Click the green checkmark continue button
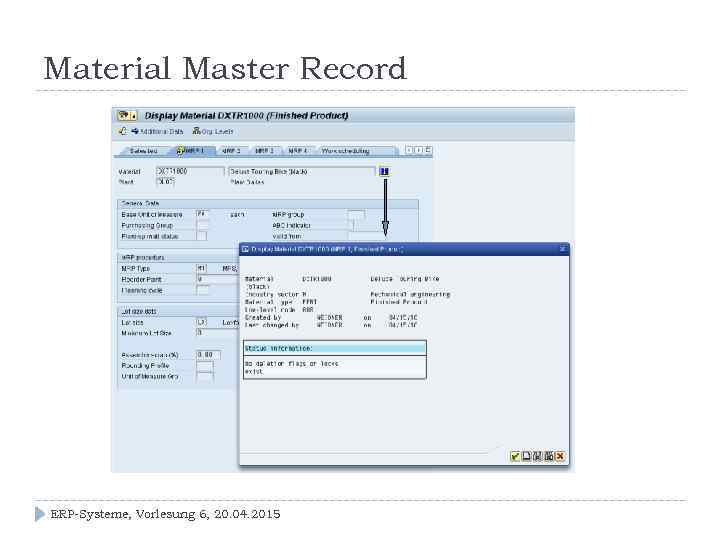This screenshot has height=540, width=720. pos(515,456)
